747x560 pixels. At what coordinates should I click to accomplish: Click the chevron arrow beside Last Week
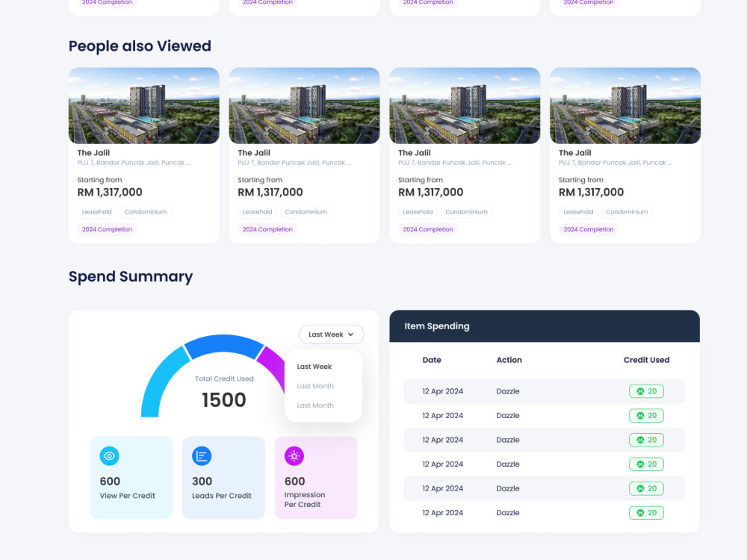tap(350, 335)
